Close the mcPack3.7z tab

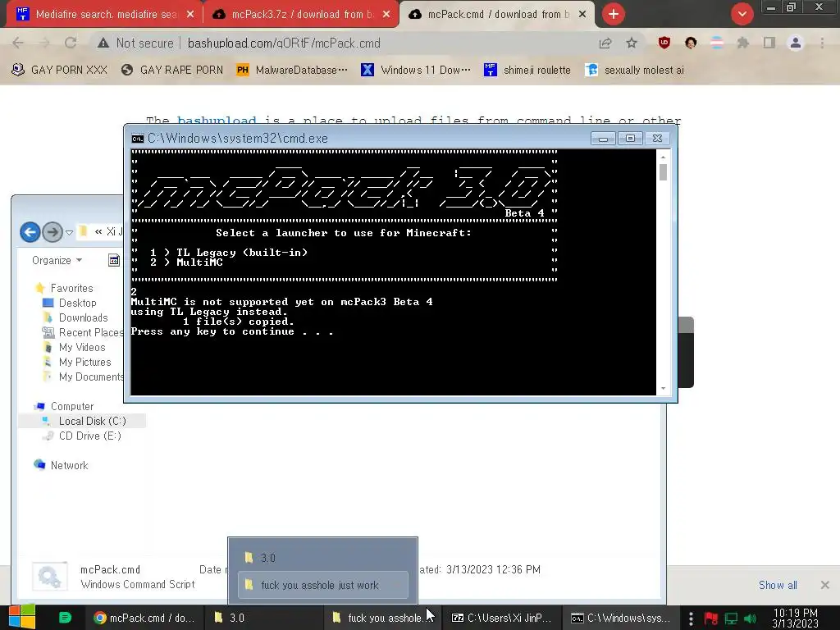386,15
